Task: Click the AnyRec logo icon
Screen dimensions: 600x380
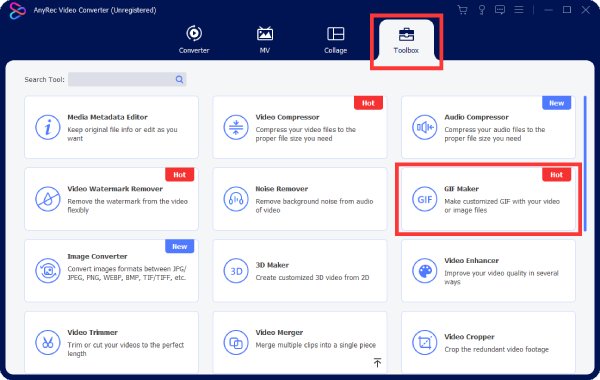Action: point(17,10)
